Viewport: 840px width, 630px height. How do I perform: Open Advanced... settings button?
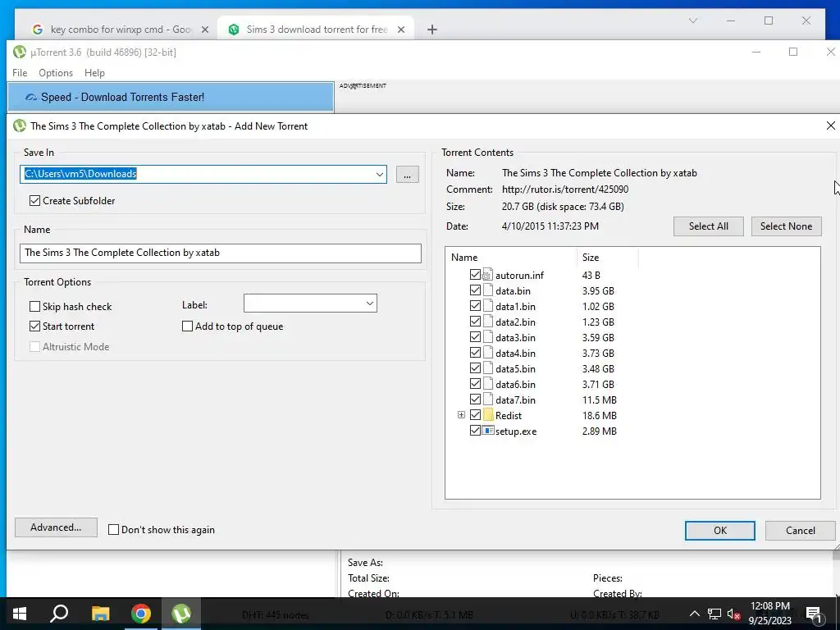pyautogui.click(x=56, y=527)
